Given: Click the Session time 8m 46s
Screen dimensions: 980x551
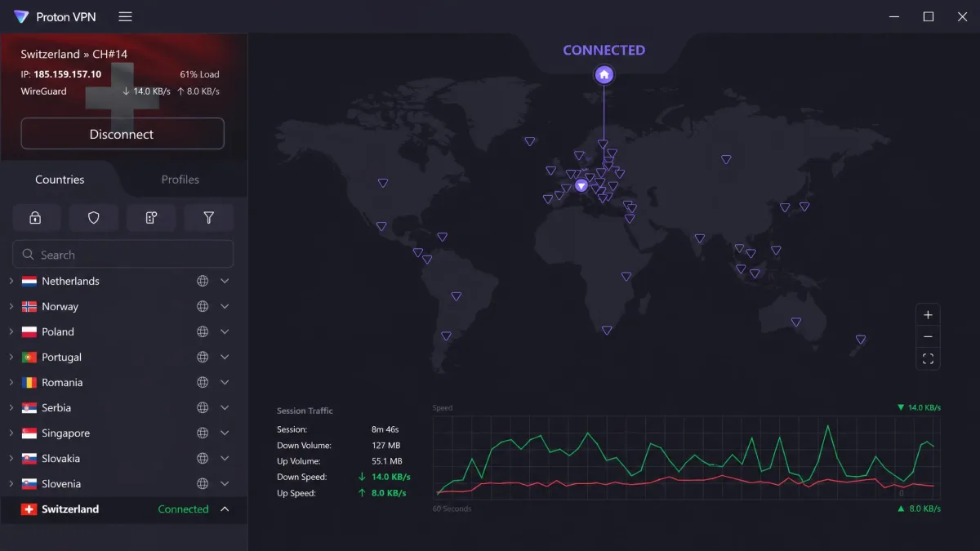Looking at the screenshot, I should 385,429.
